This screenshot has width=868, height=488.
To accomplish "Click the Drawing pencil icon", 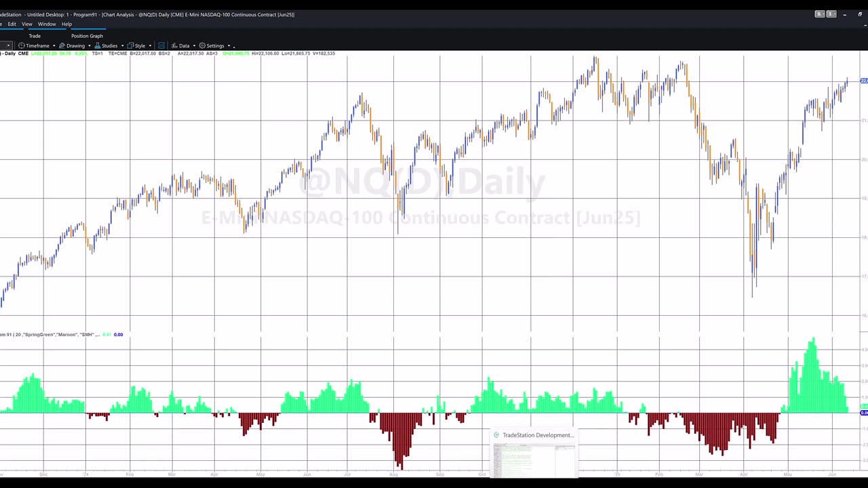I will pyautogui.click(x=62, y=46).
